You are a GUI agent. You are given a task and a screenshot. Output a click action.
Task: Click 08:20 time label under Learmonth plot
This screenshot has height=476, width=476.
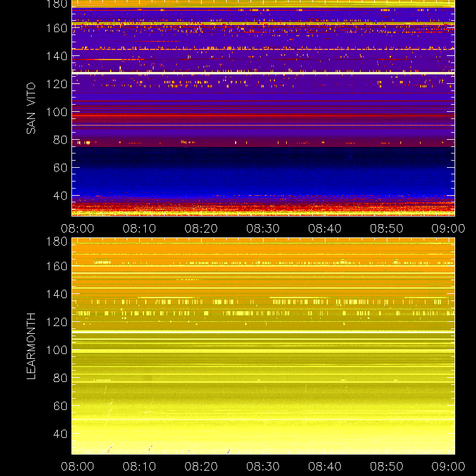click(x=201, y=466)
